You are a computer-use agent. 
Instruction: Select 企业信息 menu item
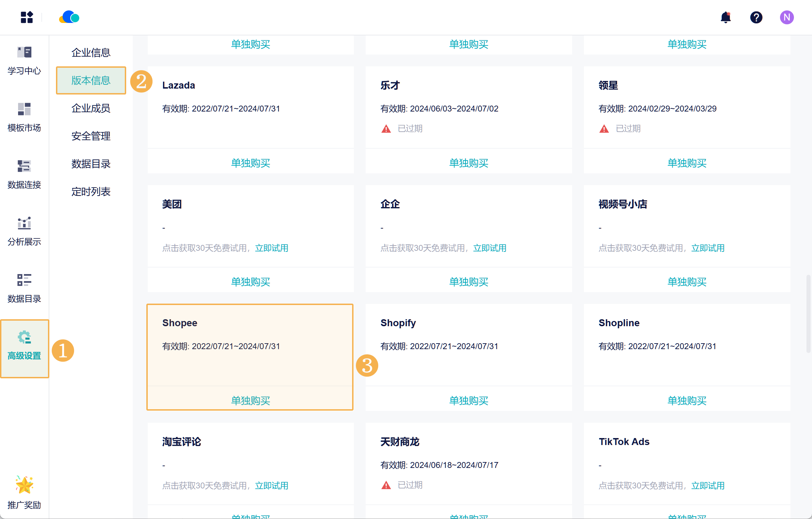(91, 52)
